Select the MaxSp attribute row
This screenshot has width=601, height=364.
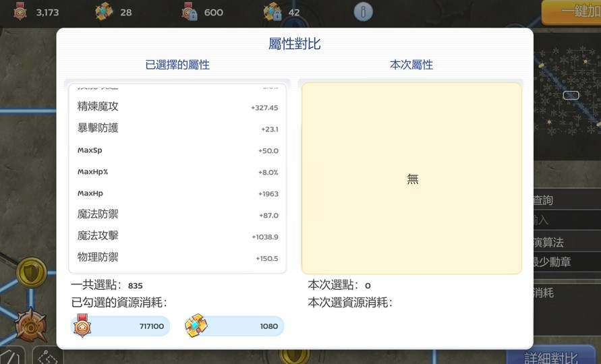177,150
